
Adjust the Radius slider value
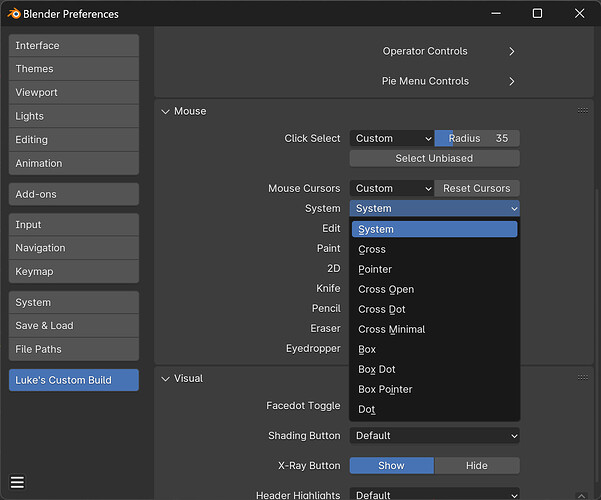coord(477,138)
